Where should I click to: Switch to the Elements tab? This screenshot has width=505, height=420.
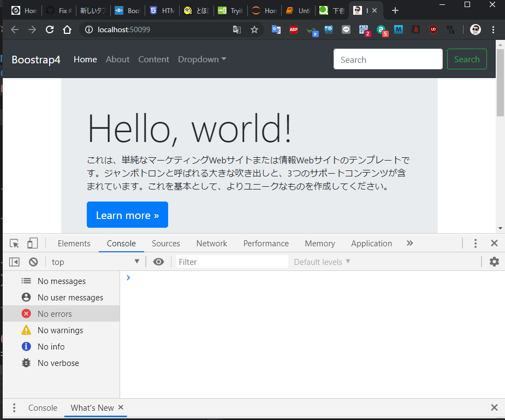tap(74, 244)
